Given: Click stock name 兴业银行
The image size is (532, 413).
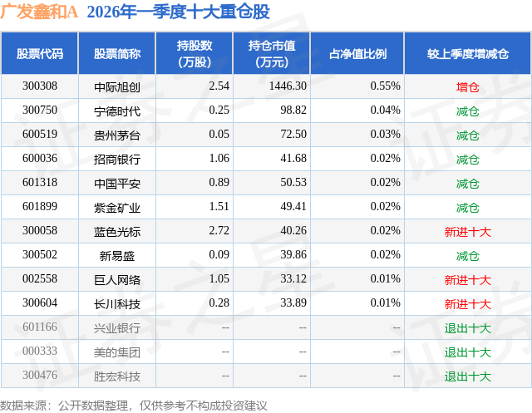Looking at the screenshot, I should pos(117,328).
